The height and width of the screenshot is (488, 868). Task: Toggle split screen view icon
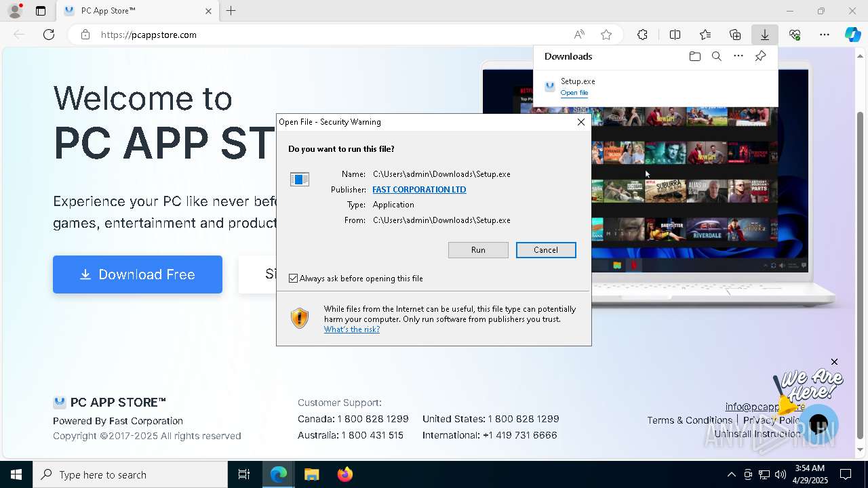[x=675, y=35]
